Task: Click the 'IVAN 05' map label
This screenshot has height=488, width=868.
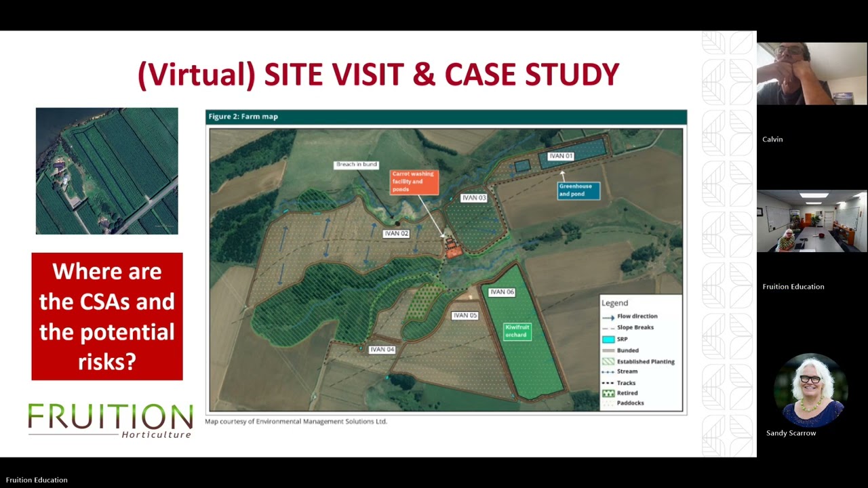Action: tap(465, 316)
